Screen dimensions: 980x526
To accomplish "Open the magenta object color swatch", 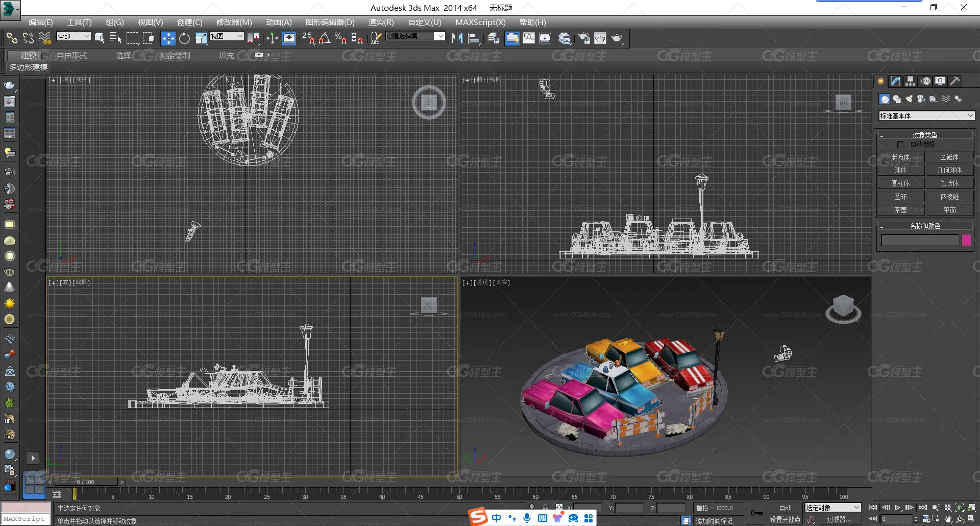I will click(x=966, y=240).
